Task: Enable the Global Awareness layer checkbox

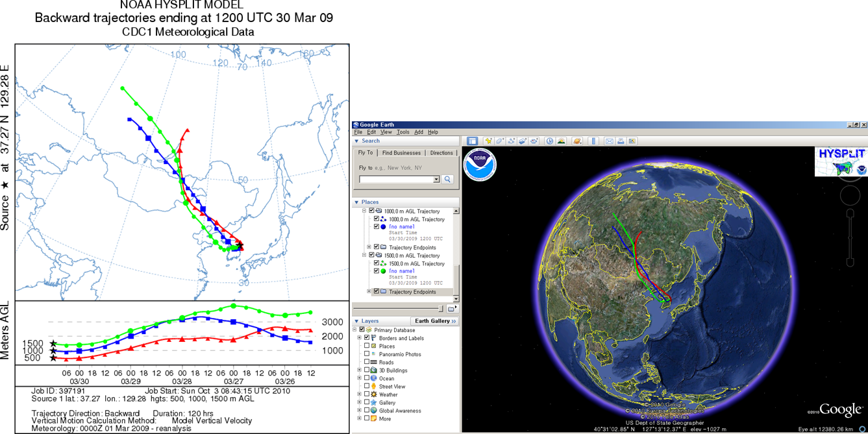Action: click(x=367, y=411)
